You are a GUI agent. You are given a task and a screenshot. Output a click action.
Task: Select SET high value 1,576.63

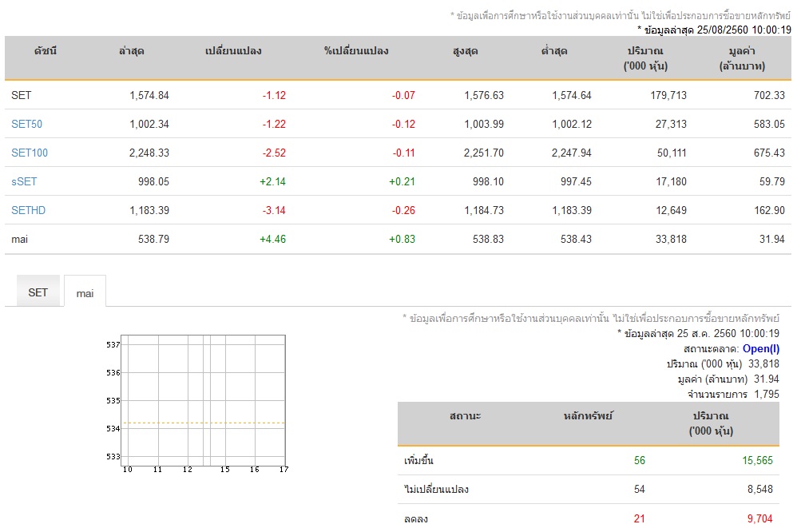[484, 96]
